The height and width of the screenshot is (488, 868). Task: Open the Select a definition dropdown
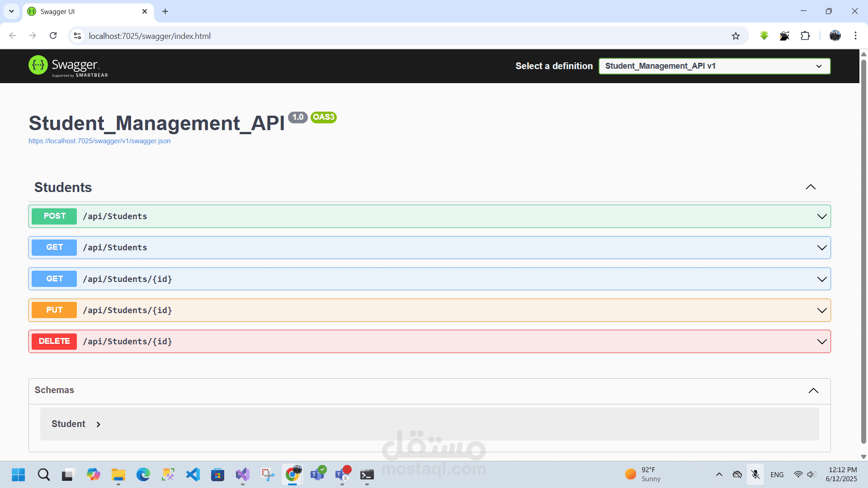714,66
